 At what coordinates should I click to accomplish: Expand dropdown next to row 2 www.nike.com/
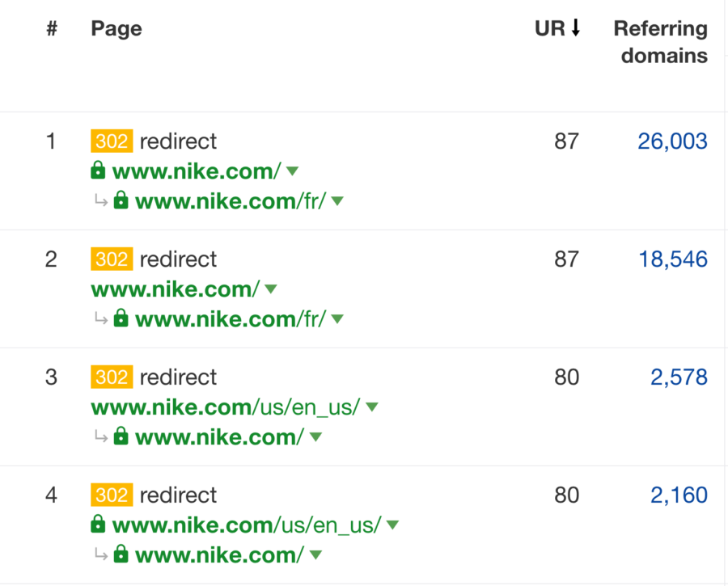pyautogui.click(x=271, y=289)
